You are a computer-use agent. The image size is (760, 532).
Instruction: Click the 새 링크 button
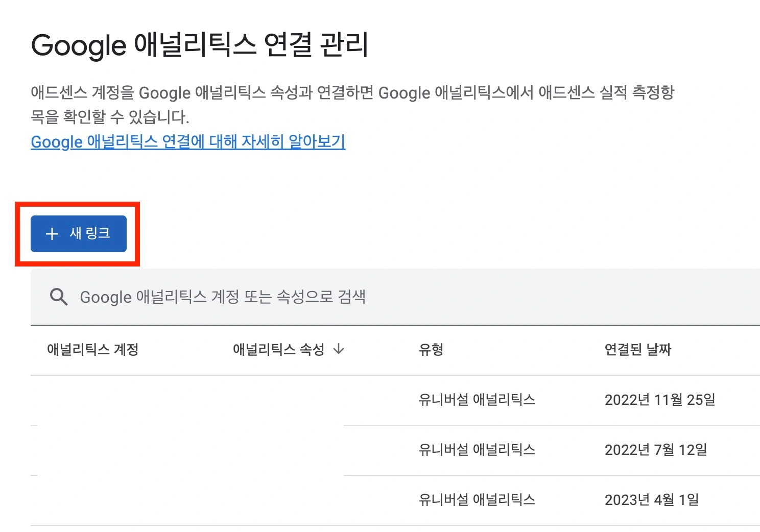point(79,234)
